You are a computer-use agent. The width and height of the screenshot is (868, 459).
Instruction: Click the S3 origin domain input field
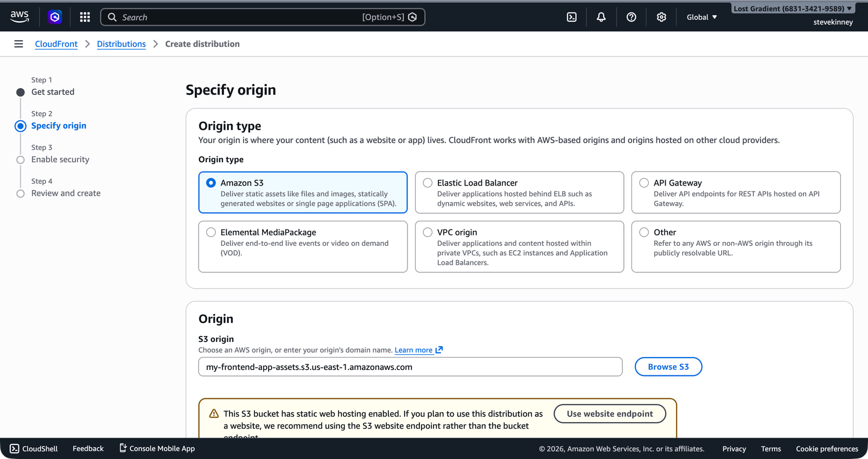point(410,367)
